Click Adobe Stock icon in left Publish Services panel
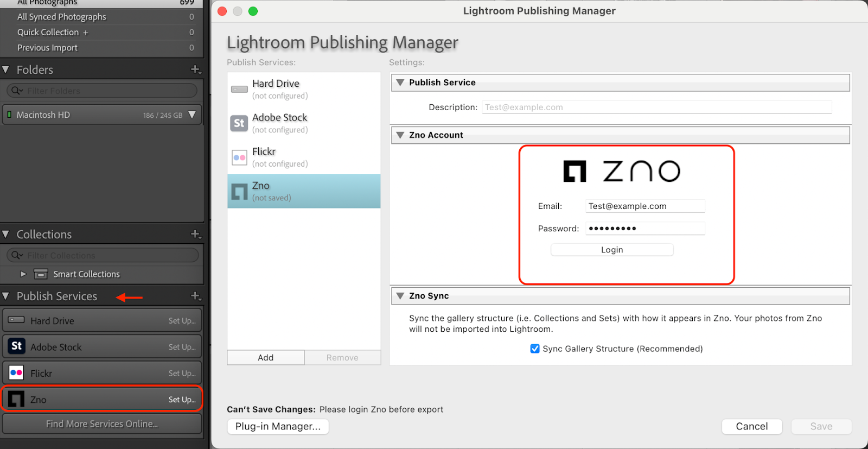The width and height of the screenshot is (868, 449). click(x=17, y=346)
